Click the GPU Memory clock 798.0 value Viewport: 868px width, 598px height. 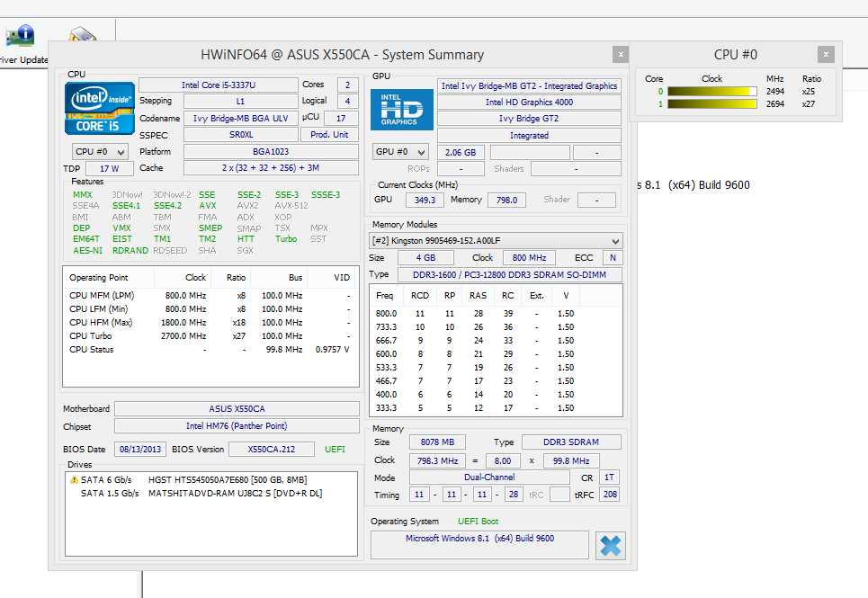506,200
